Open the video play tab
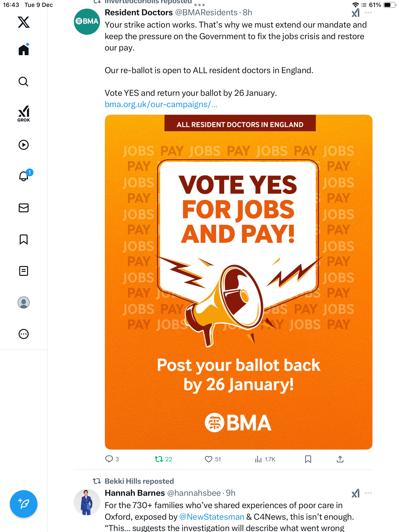The image size is (399, 532). pyautogui.click(x=24, y=145)
